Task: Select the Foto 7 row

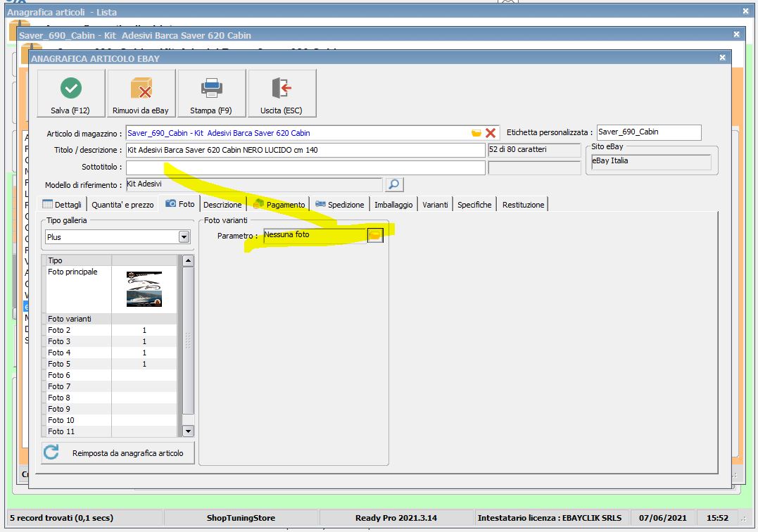Action: coord(112,386)
